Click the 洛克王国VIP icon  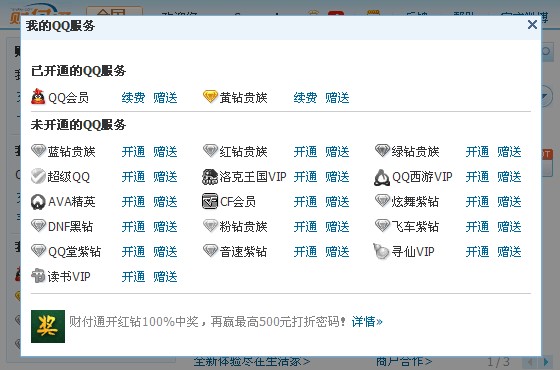click(210, 176)
